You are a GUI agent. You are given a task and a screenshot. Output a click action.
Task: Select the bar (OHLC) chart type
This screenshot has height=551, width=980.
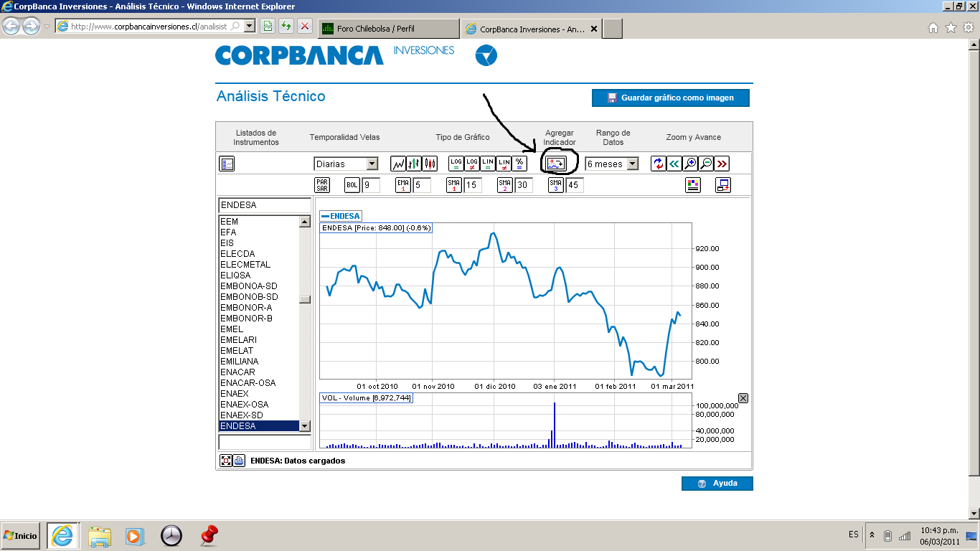(x=414, y=164)
